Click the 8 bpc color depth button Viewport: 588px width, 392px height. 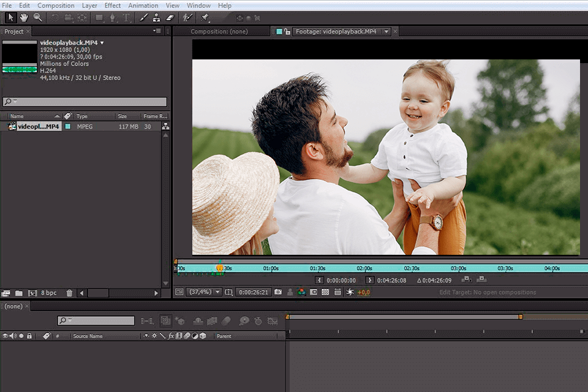(49, 293)
